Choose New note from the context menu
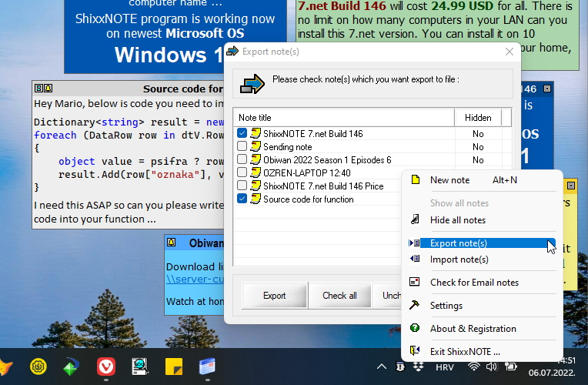588x385 pixels. (x=483, y=180)
